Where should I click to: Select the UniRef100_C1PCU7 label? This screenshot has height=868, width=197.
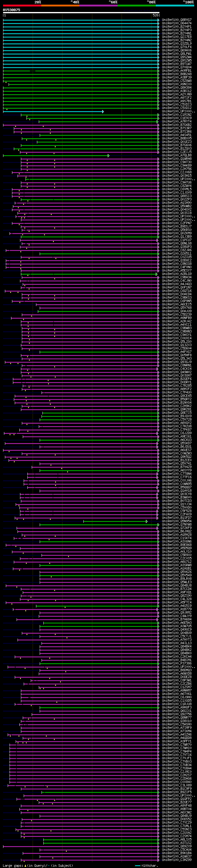pyautogui.click(x=177, y=240)
